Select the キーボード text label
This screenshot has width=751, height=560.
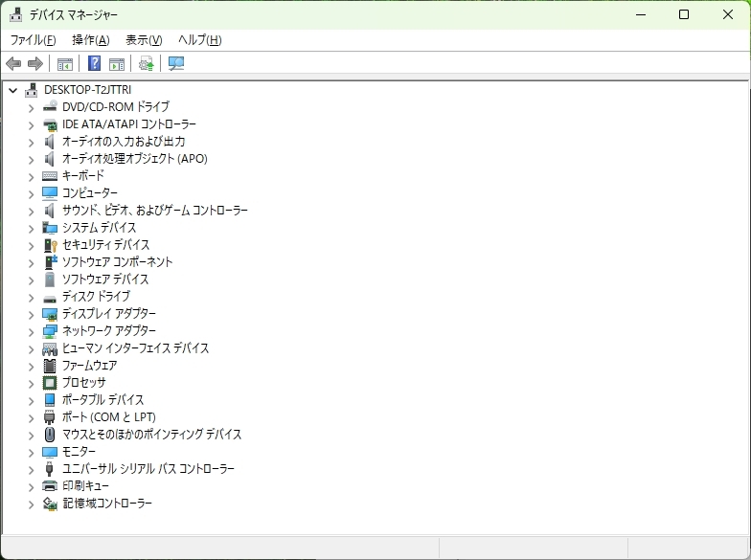tap(82, 176)
